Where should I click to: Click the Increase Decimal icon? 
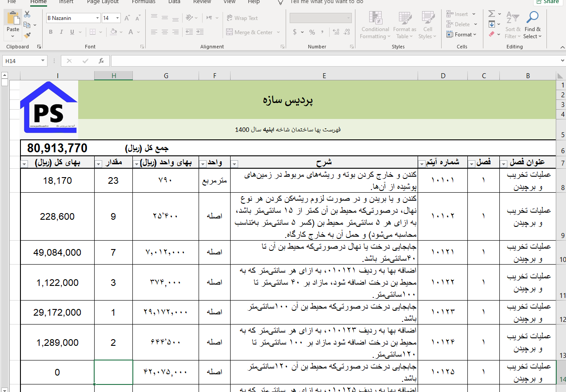coord(335,32)
